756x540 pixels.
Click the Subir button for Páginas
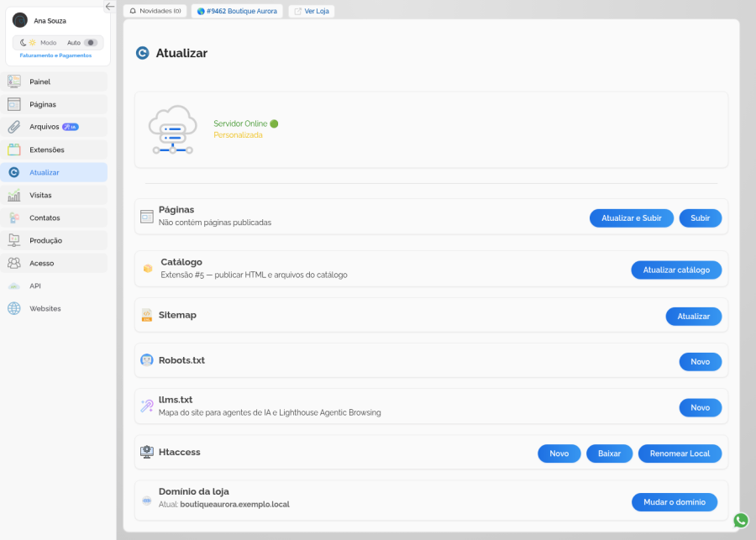[700, 218]
